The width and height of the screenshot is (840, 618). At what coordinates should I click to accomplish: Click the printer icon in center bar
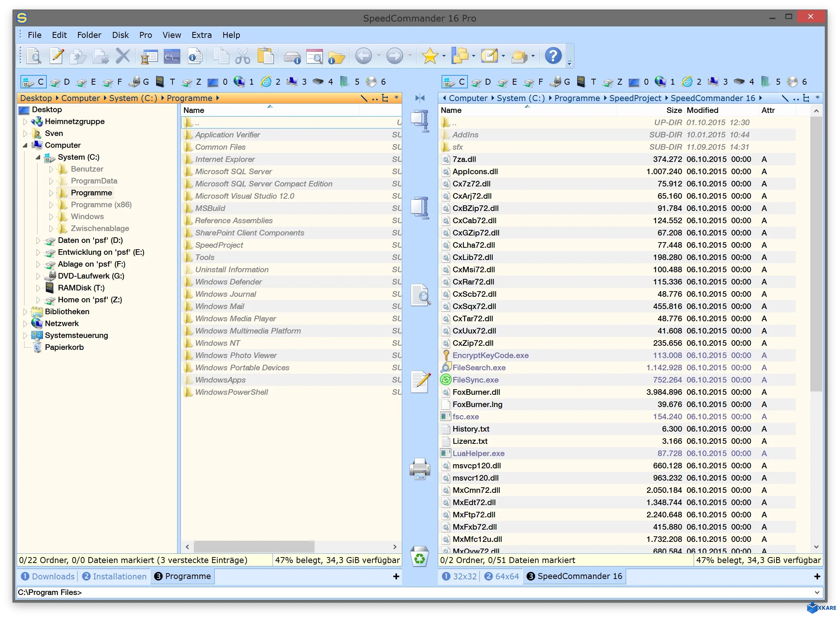(x=420, y=468)
